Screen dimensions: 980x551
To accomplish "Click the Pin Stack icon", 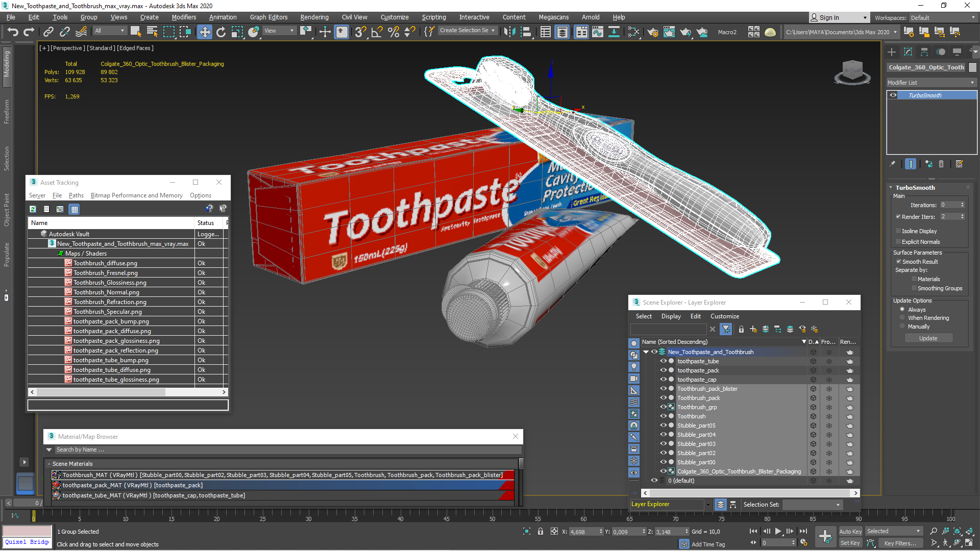I will point(892,164).
